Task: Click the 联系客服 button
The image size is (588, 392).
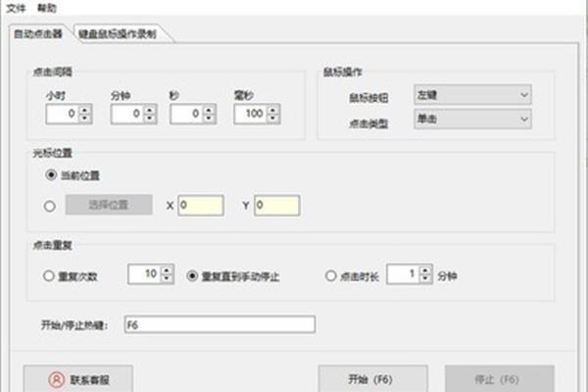Action: (78, 379)
